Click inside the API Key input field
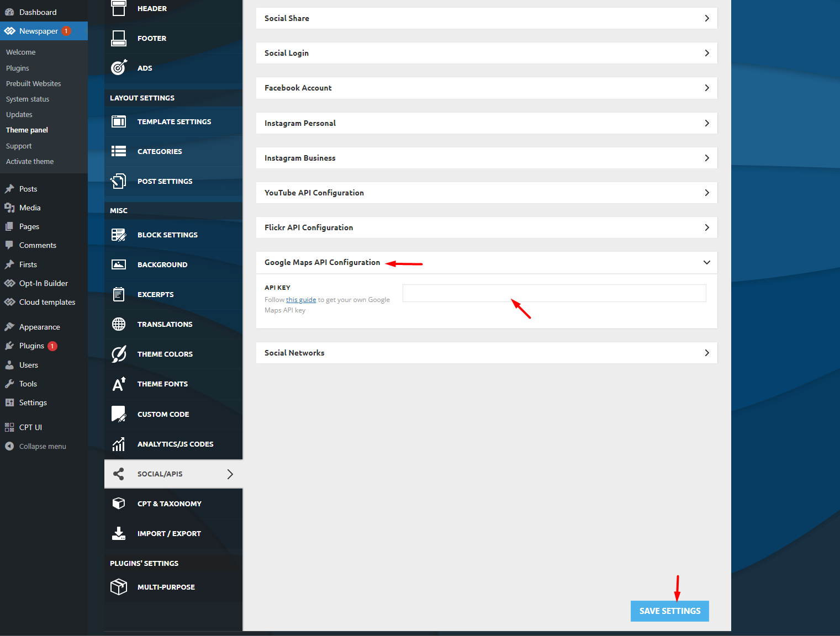Viewport: 840px width, 636px height. click(554, 293)
